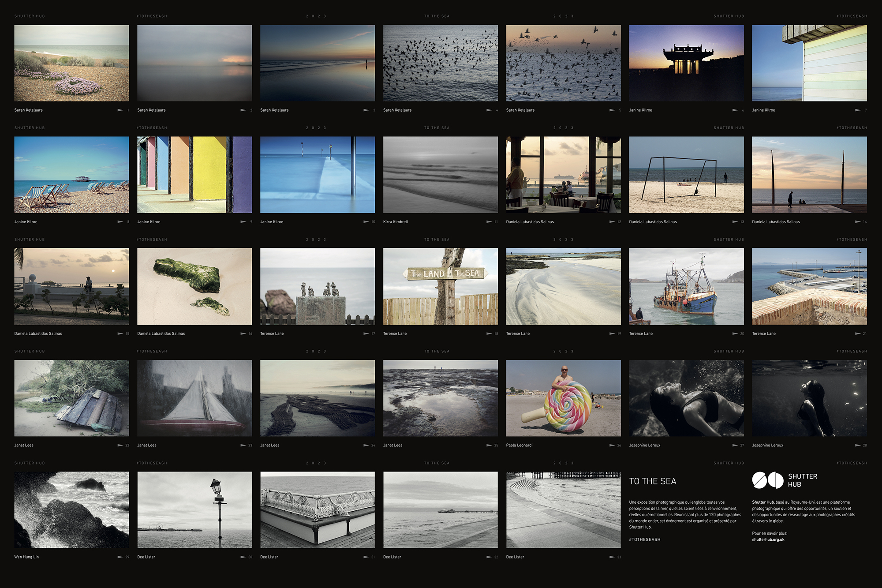The image size is (882, 588).
Task: Click the arrow icon beside number 31
Action: [366, 557]
